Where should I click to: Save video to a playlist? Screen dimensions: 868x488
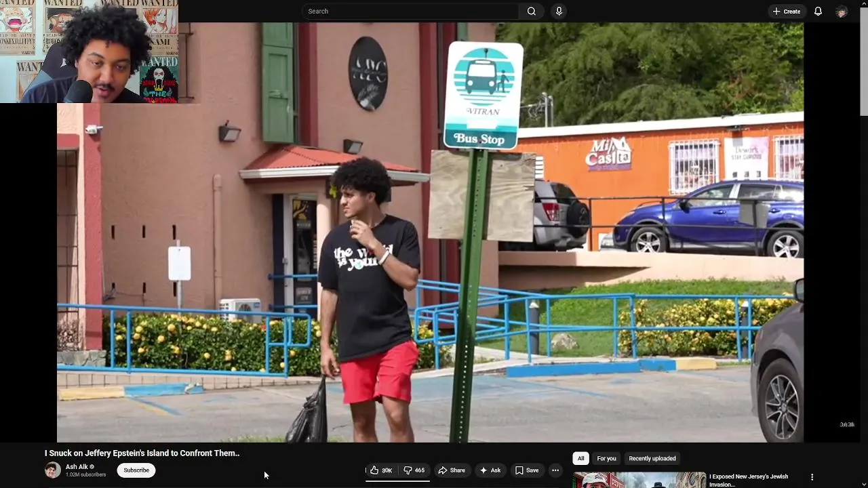coord(526,470)
